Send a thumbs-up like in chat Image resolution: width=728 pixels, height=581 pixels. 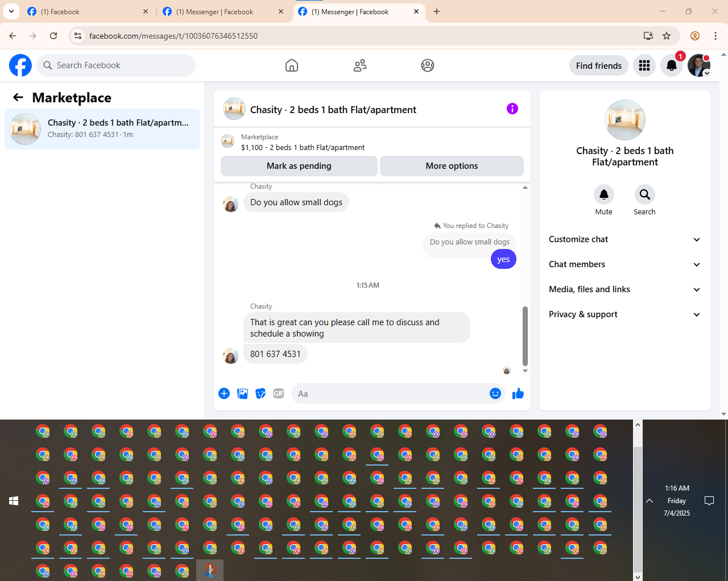[518, 393]
